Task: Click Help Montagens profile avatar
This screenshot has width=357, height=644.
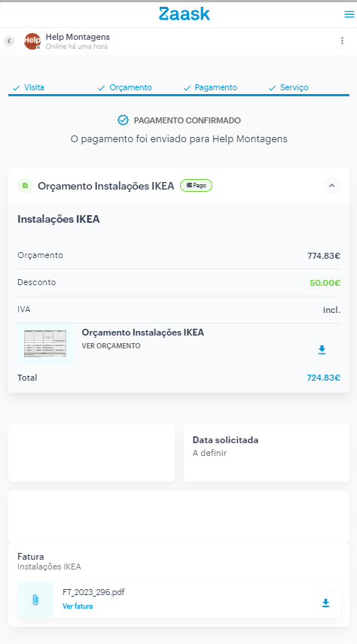Action: click(32, 41)
